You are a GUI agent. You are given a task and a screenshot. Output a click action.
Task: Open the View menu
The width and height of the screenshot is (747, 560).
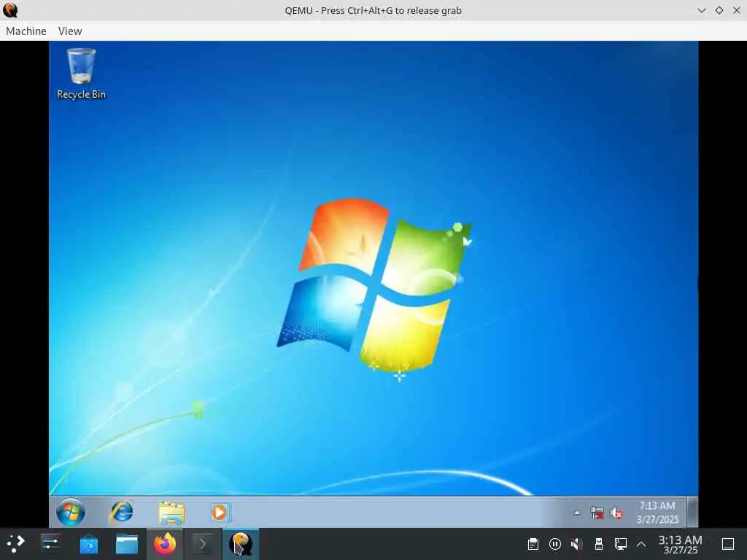pos(70,31)
